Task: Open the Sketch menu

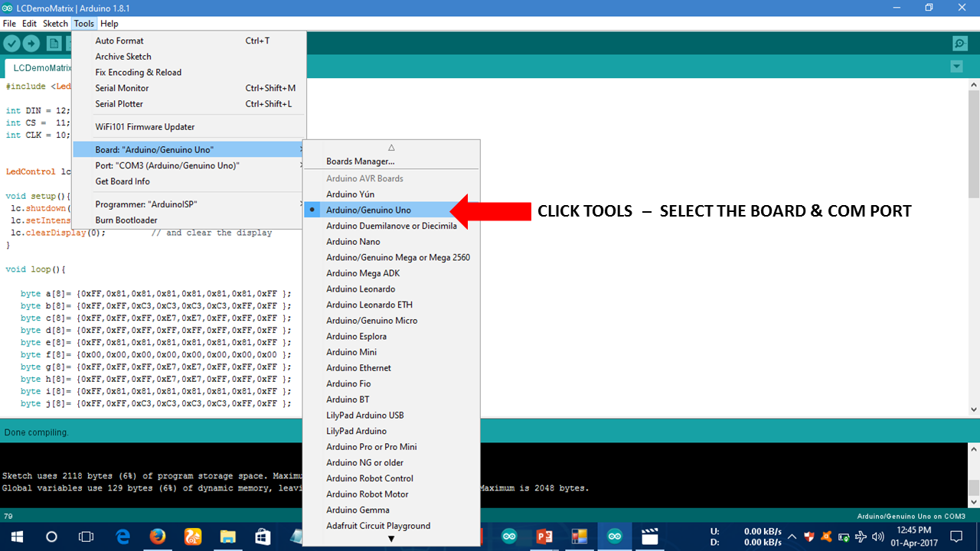Action: click(x=55, y=24)
